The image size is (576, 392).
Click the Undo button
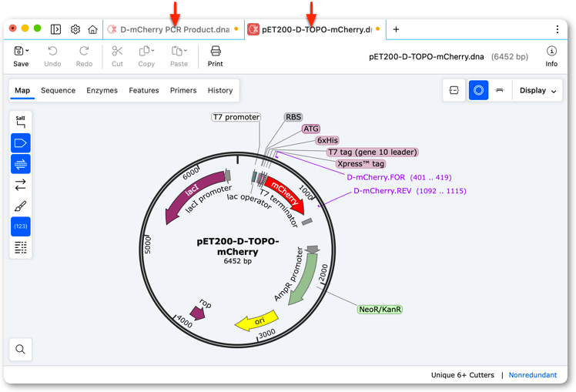[x=52, y=56]
